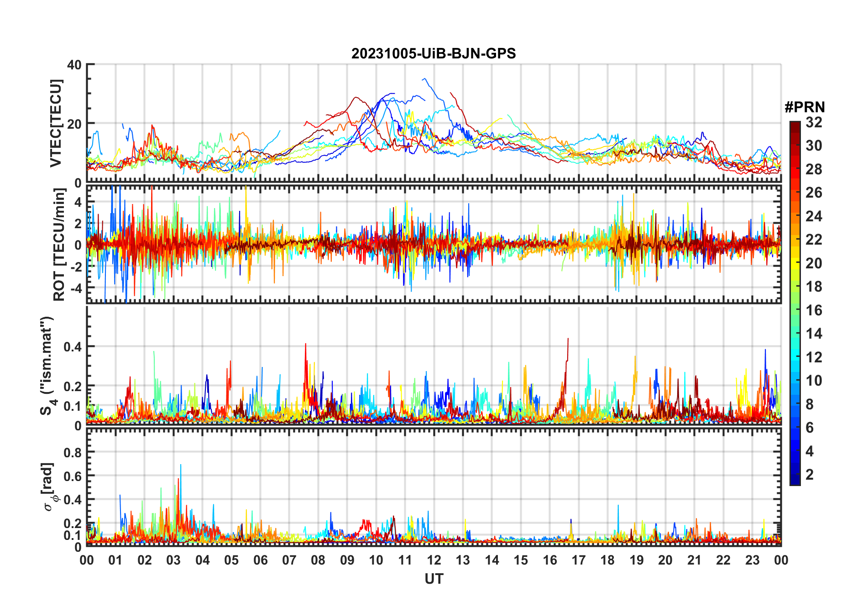Click the sigma phi [rad] axis label
Image resolution: width=868 pixels, height=607 pixels.
(x=48, y=487)
